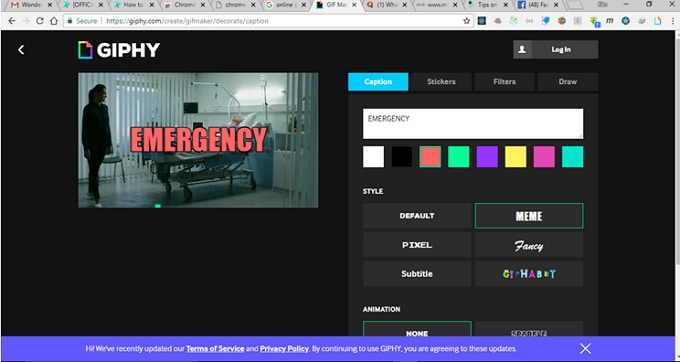Pick the yellow caption color swatch
Image resolution: width=680 pixels, height=362 pixels.
tap(516, 157)
